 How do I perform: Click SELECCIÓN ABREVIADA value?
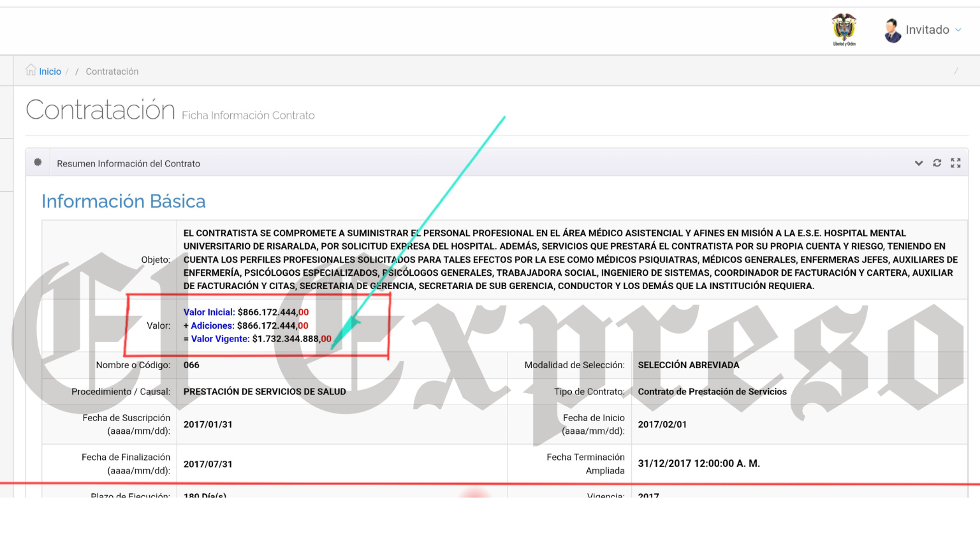[x=689, y=365]
